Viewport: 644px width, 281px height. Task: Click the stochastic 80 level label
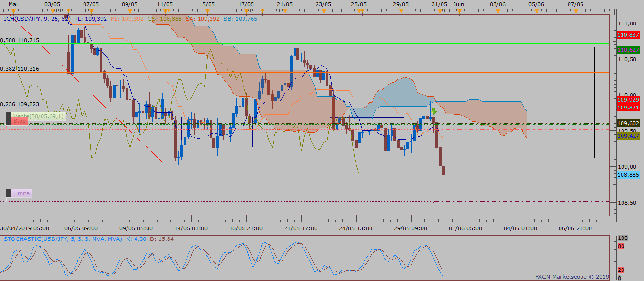point(622,247)
